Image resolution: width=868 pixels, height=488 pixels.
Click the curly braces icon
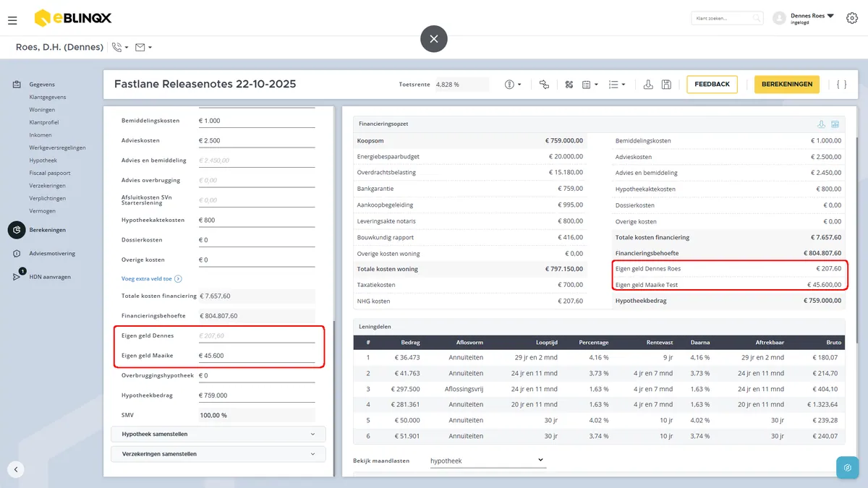[841, 85]
